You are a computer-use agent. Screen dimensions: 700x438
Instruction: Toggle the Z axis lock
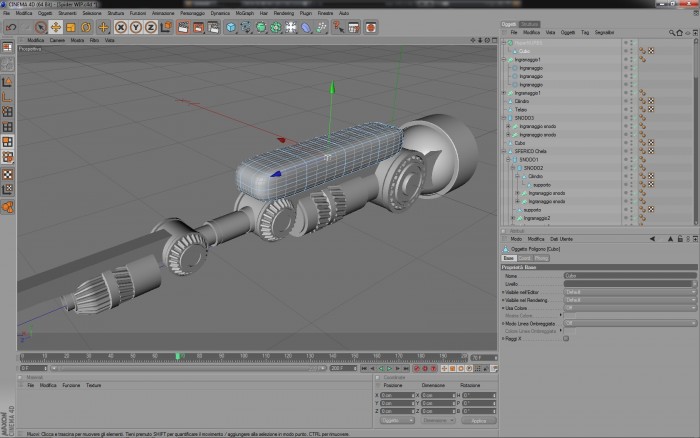click(151, 28)
